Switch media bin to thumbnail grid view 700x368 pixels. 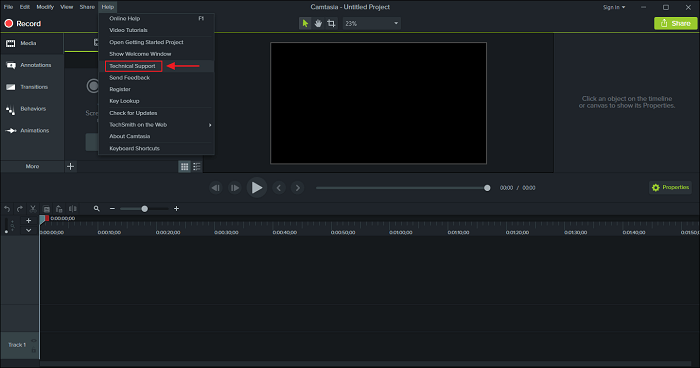(x=184, y=167)
